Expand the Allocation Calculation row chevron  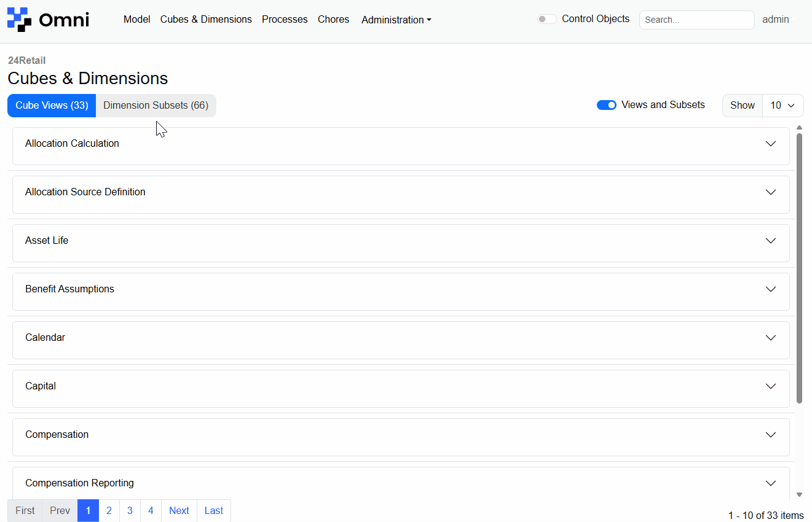(770, 144)
